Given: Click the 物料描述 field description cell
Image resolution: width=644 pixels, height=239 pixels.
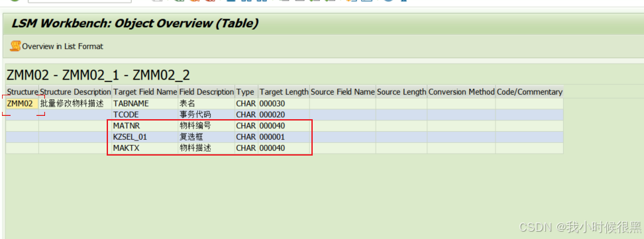Looking at the screenshot, I should click(x=207, y=148).
